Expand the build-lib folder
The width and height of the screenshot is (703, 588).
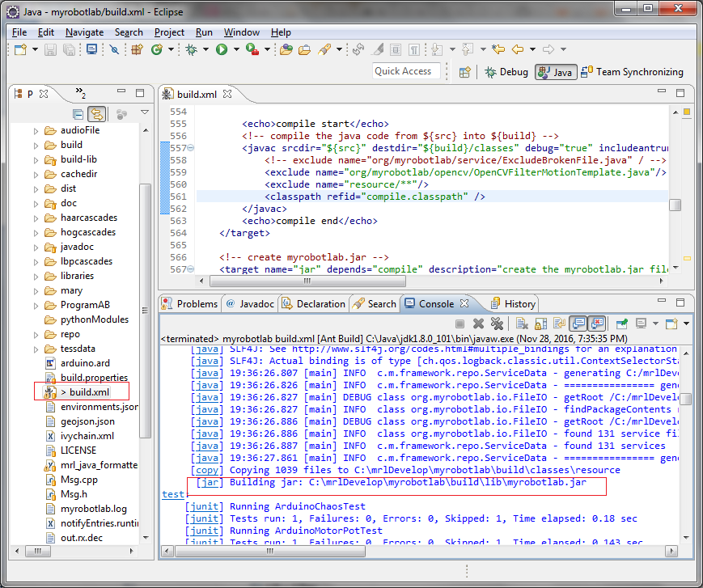36,160
